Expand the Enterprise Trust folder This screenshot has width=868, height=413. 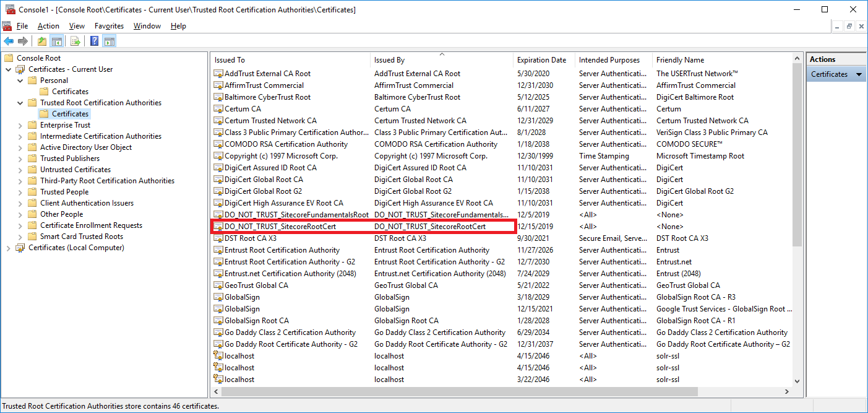(x=20, y=125)
